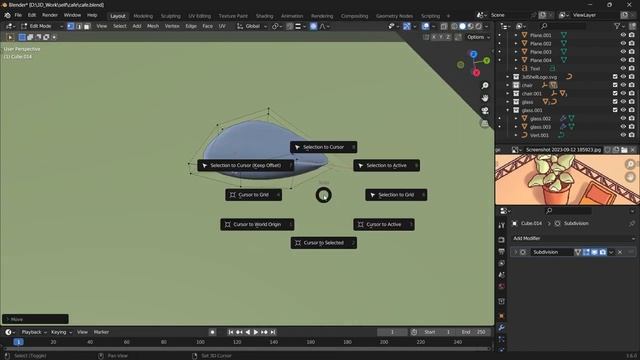Toggle show overlays button
The image size is (640, 360).
tap(426, 26)
